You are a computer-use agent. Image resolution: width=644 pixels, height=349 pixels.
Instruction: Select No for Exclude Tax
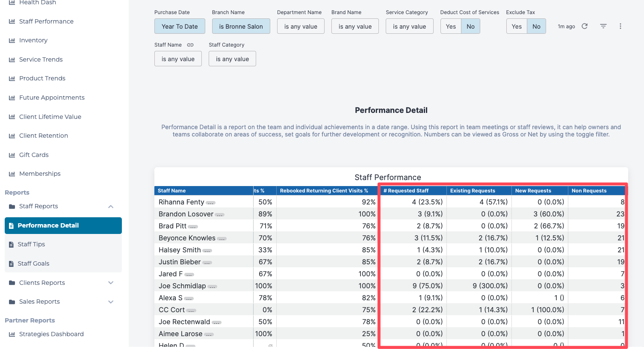(x=536, y=27)
